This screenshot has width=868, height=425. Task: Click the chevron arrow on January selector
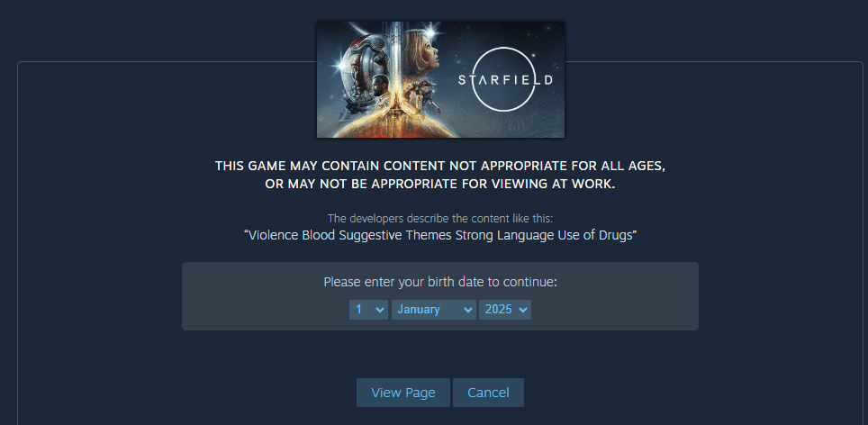click(x=468, y=310)
